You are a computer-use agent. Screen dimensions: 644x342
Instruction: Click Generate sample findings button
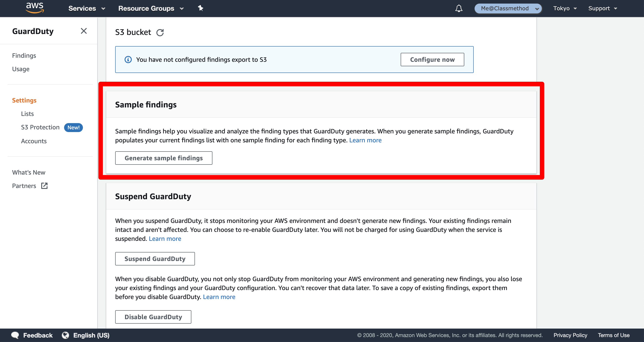(x=164, y=158)
